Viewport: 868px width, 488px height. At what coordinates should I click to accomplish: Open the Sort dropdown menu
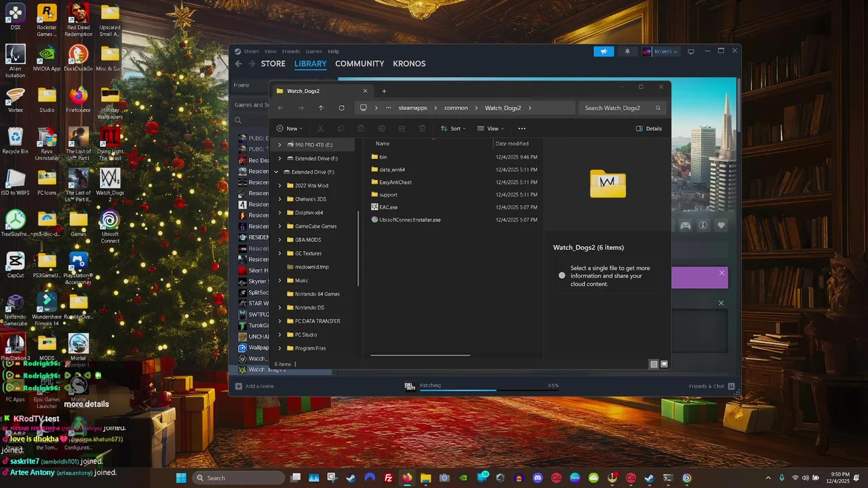tap(453, 128)
